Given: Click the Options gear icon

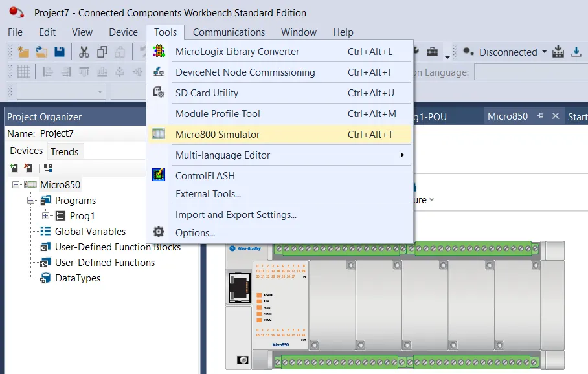Looking at the screenshot, I should click(159, 232).
